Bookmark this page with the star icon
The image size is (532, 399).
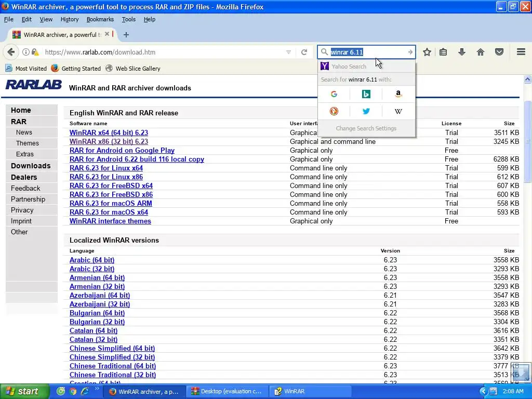point(427,52)
